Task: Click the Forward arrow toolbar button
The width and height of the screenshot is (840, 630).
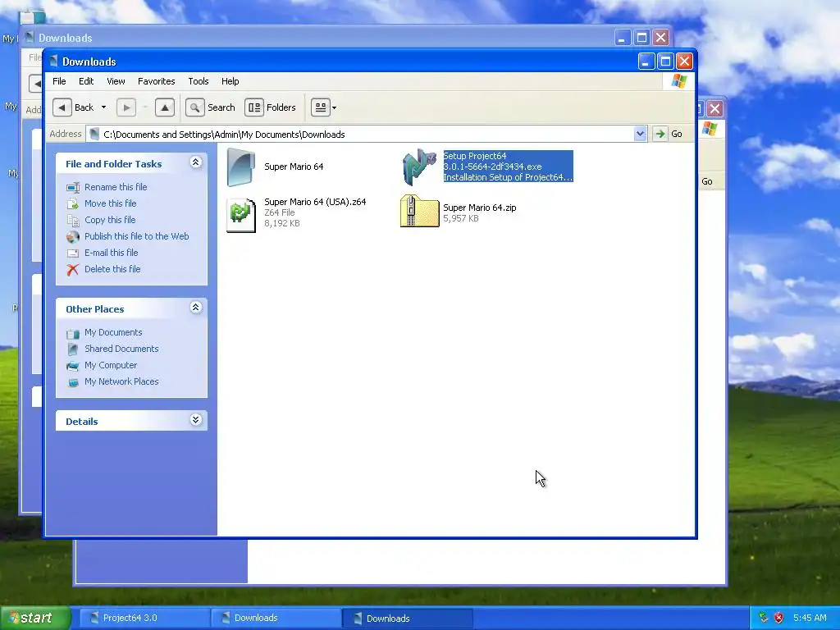Action: tap(126, 107)
